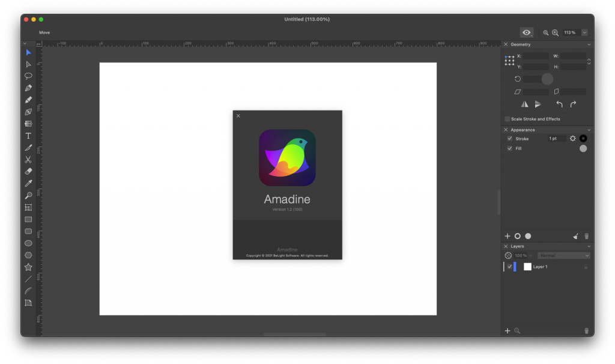Choose the top-left transform reference point
Screen dimensions: 615x364
[506, 57]
